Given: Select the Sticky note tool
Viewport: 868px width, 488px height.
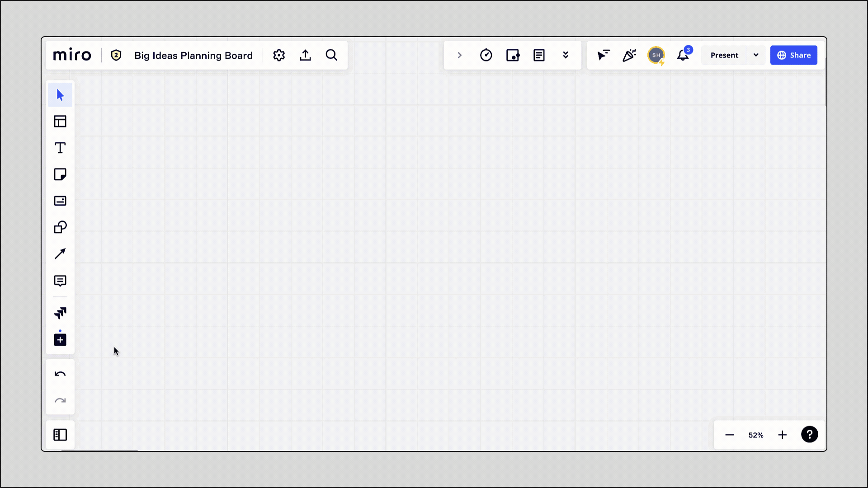Looking at the screenshot, I should 60,174.
